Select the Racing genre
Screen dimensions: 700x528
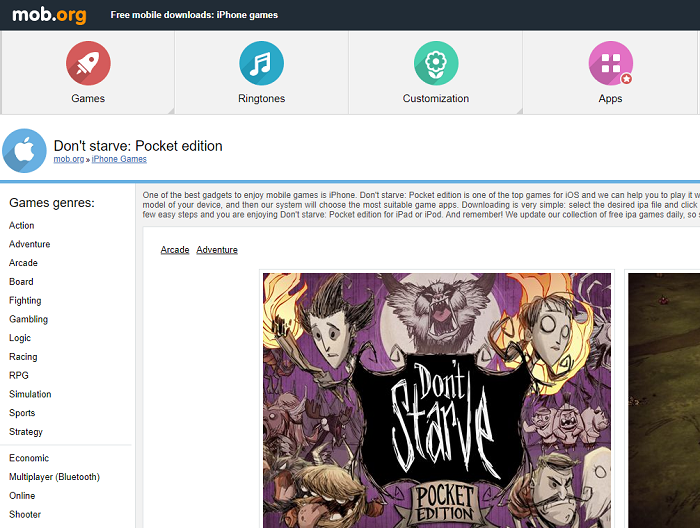pos(23,357)
